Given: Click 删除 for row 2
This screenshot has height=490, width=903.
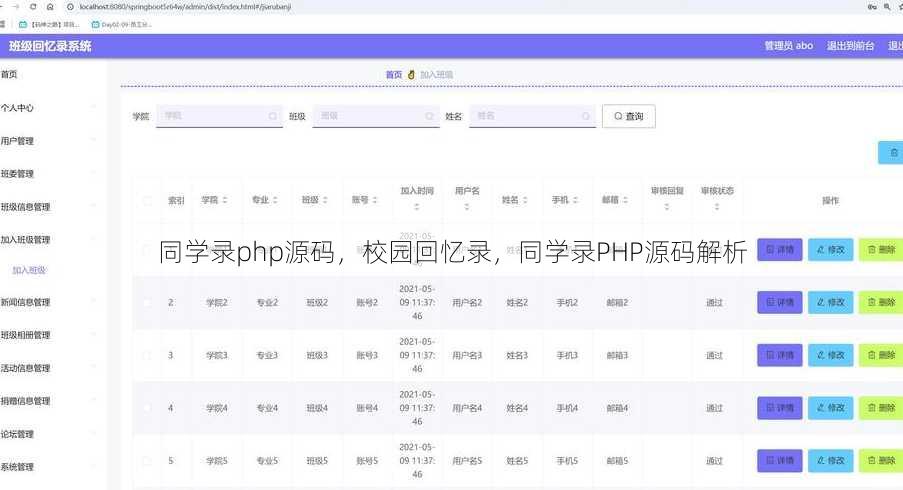Looking at the screenshot, I should (881, 302).
